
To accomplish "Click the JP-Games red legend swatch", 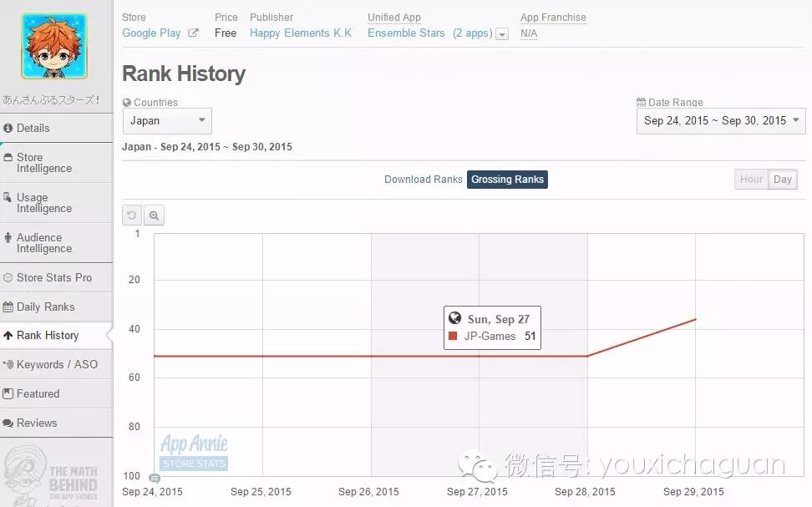I will 453,336.
